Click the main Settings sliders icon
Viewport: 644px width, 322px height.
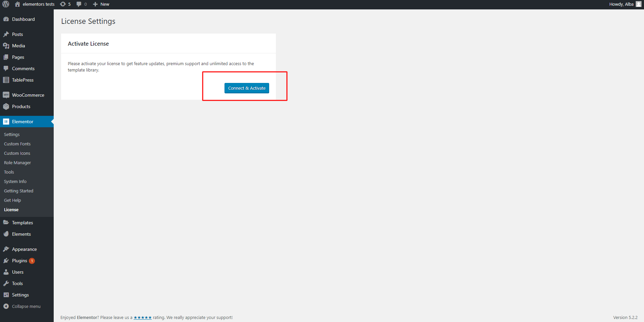click(x=6, y=295)
